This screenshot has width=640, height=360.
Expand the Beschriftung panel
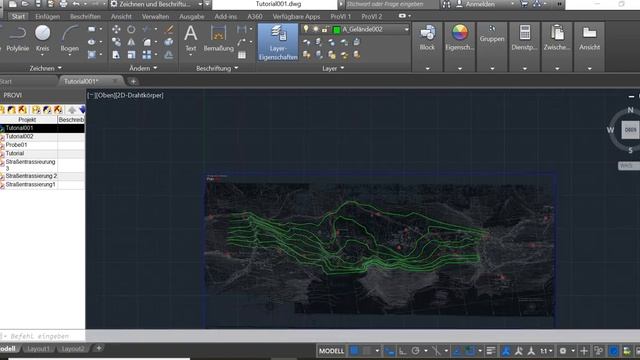tap(217, 68)
